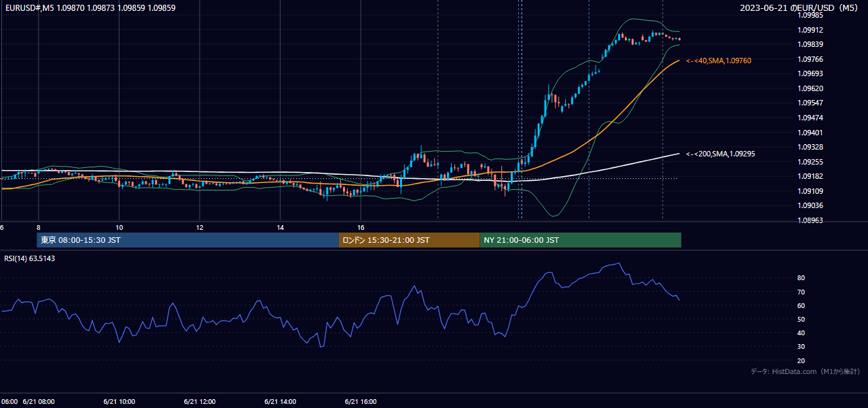
Task: Click the 1.08963 price axis label
Action: point(811,220)
